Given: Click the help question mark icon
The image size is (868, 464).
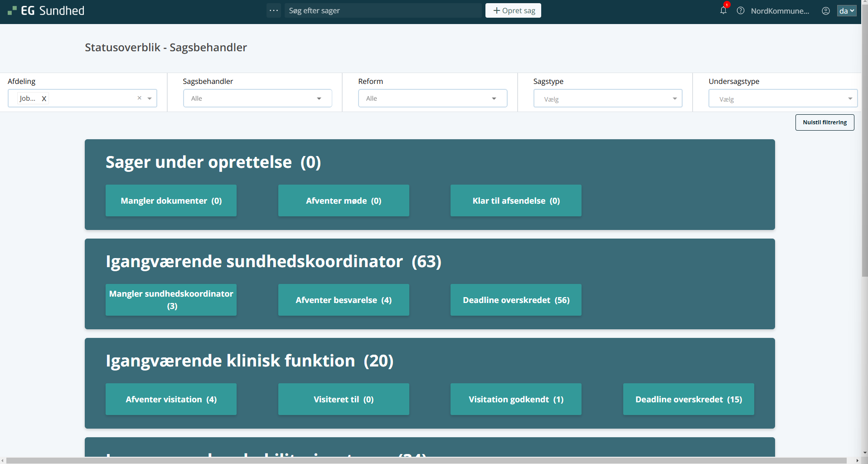Looking at the screenshot, I should pyautogui.click(x=741, y=11).
